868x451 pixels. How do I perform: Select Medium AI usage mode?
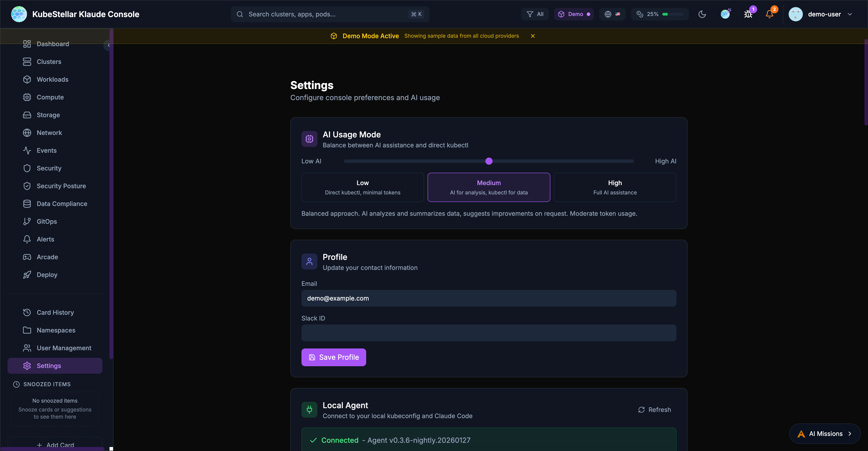click(x=489, y=187)
